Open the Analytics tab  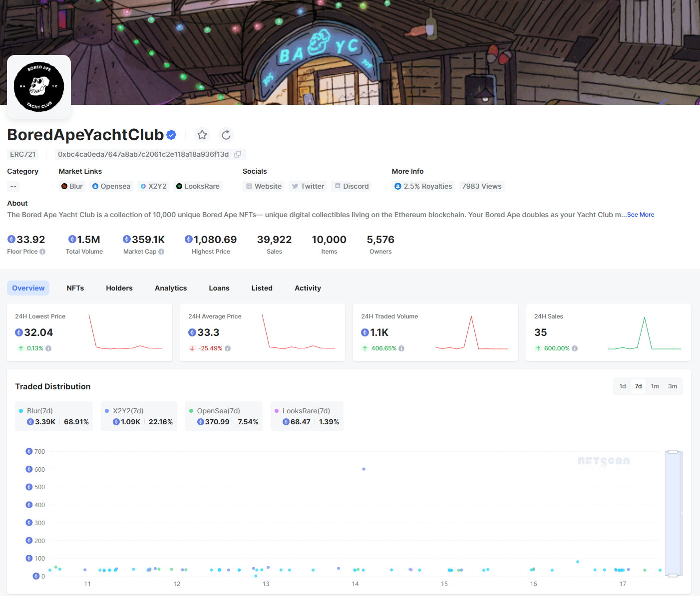(171, 288)
